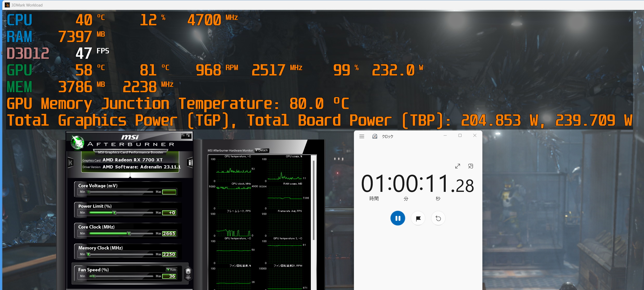Click the 239.709 W total board power value
The height and width of the screenshot is (290, 644).
(x=594, y=120)
